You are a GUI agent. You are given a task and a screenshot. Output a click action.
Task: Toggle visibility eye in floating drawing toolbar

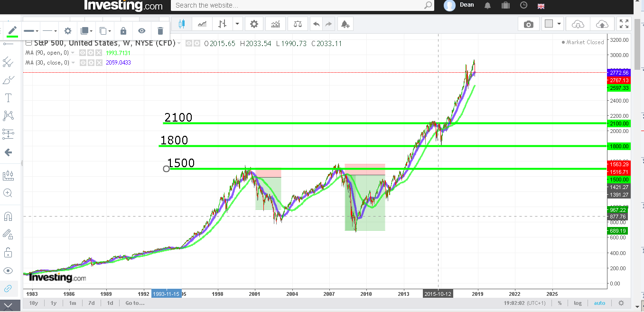pyautogui.click(x=142, y=31)
